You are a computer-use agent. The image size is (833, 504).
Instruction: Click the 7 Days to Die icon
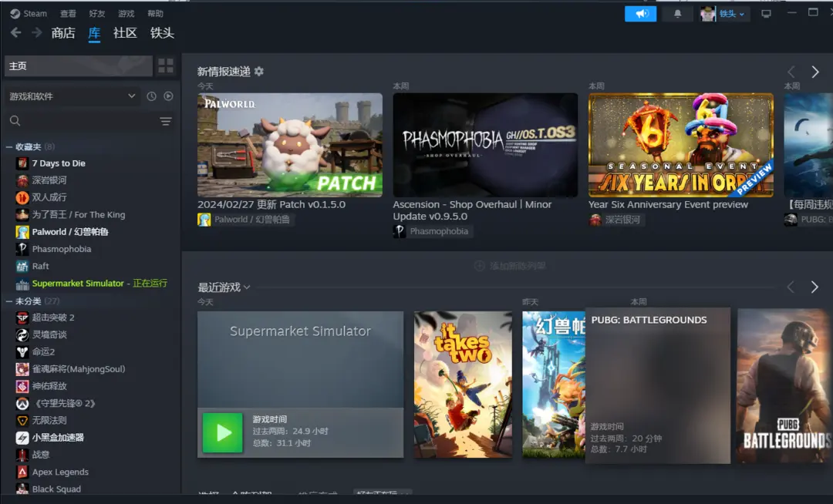click(x=22, y=163)
